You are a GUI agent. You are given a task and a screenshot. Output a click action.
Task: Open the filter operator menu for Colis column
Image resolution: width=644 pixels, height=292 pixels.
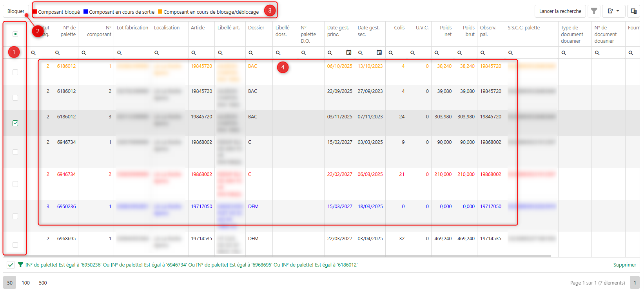tap(391, 53)
